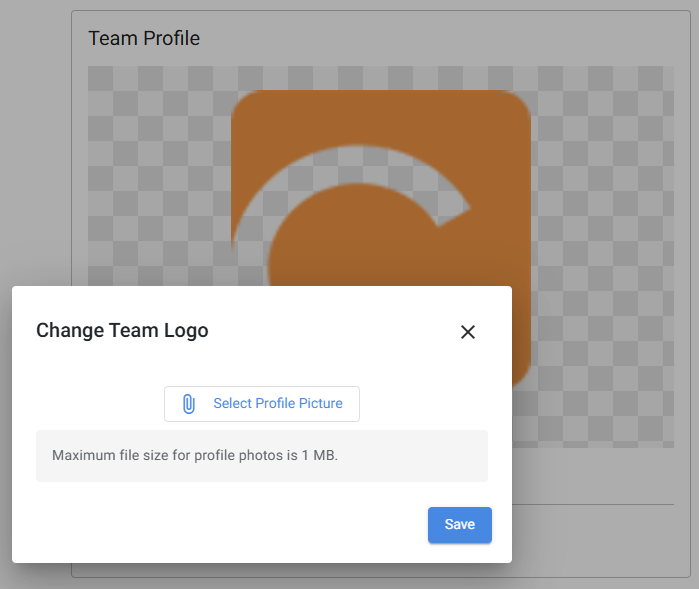Close the Change Team Logo dialog
The image size is (699, 589).
click(468, 332)
